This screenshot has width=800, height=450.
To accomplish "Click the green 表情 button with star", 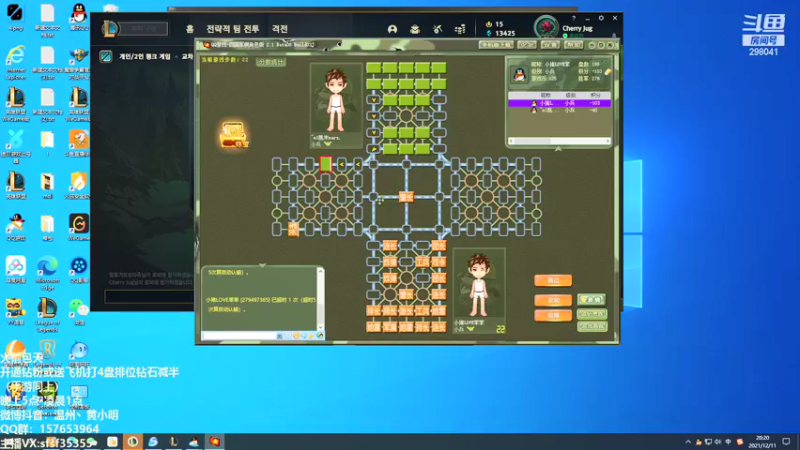I will pos(592,299).
